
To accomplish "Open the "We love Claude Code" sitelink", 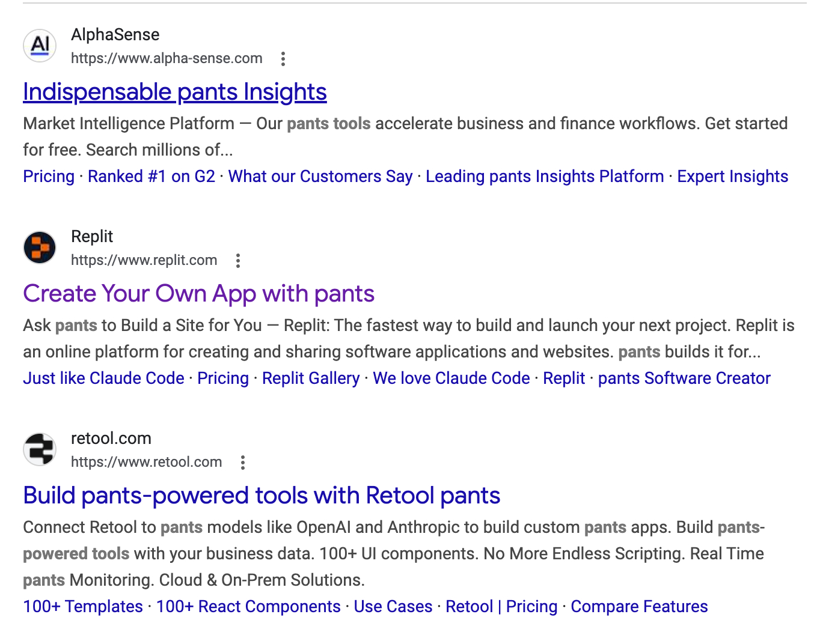I will 451,378.
